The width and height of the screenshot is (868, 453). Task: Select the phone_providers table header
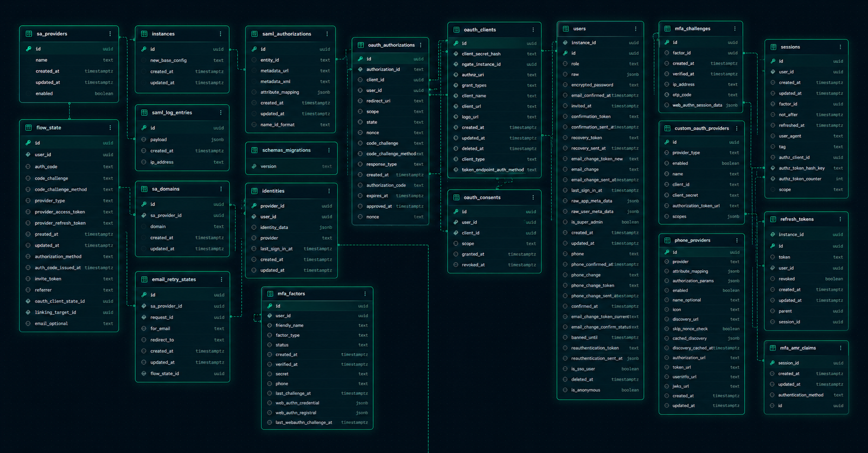tap(701, 240)
